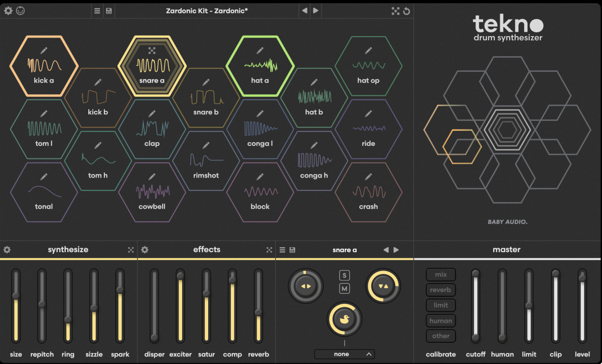Trigger the clap drum pad

(152, 129)
